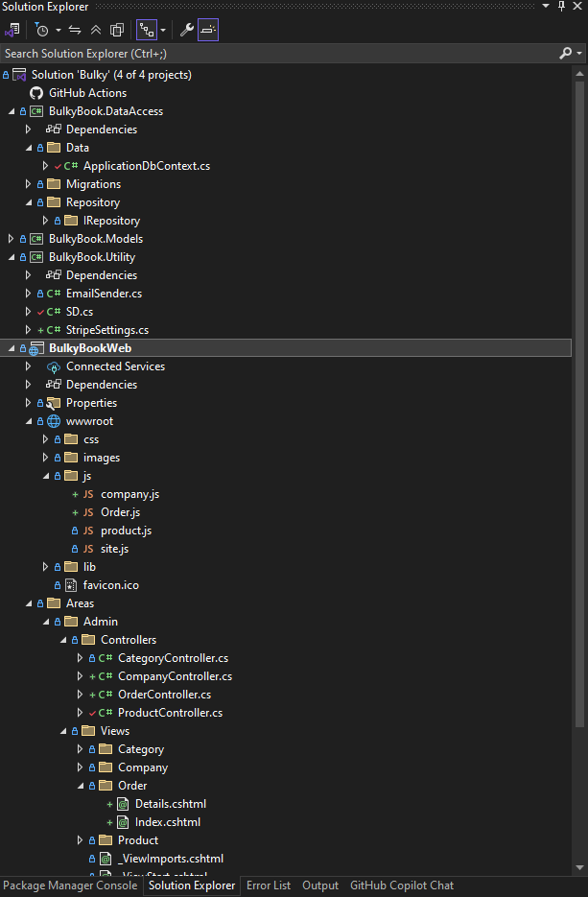This screenshot has width=588, height=897.
Task: Click the Search Solution Explorer field
Action: (277, 53)
